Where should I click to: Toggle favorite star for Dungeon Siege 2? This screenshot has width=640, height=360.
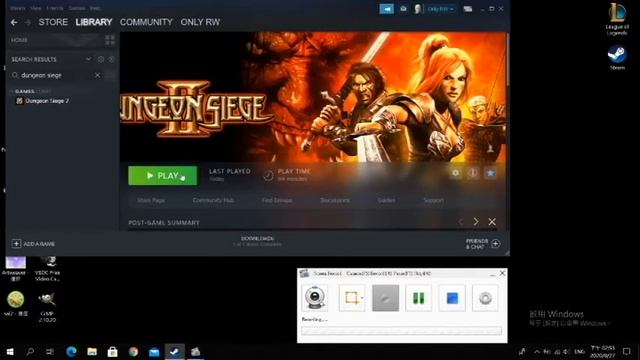(491, 173)
